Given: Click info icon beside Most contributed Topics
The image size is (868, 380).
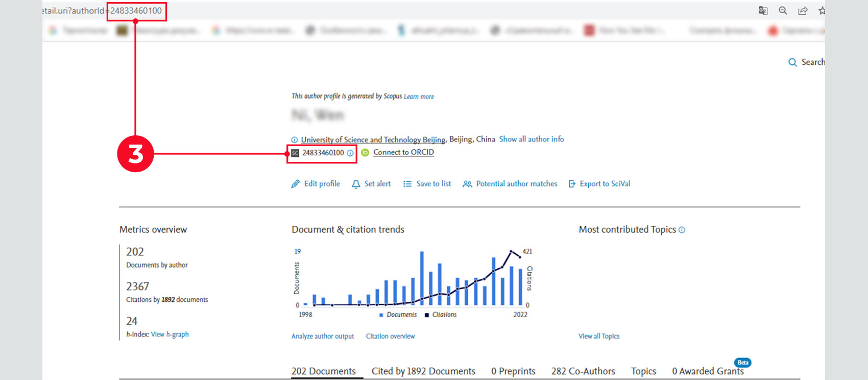Looking at the screenshot, I should 682,230.
